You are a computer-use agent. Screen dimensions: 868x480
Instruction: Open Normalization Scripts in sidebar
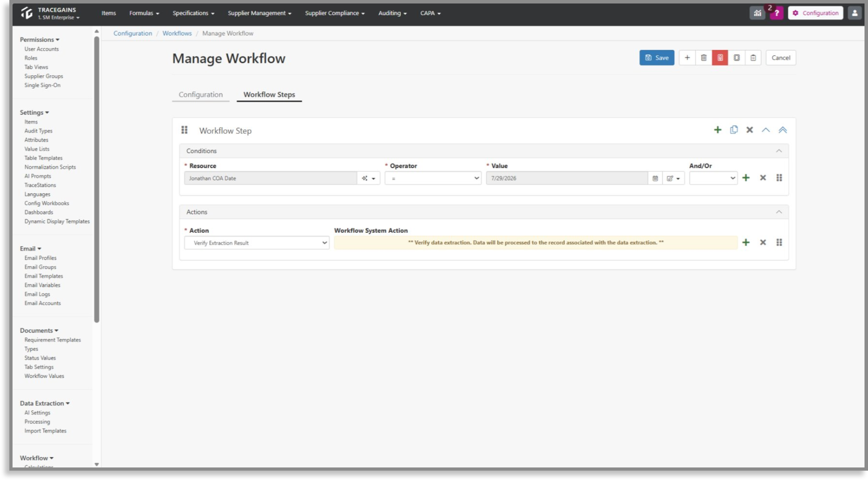[x=50, y=167]
